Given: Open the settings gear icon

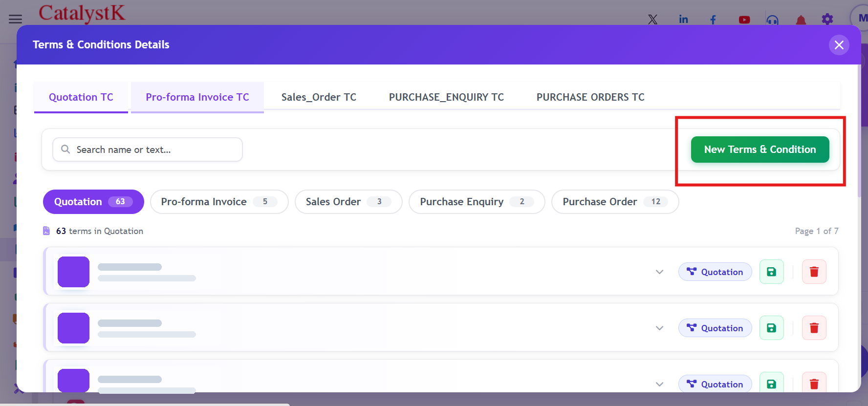Looking at the screenshot, I should pos(827,19).
